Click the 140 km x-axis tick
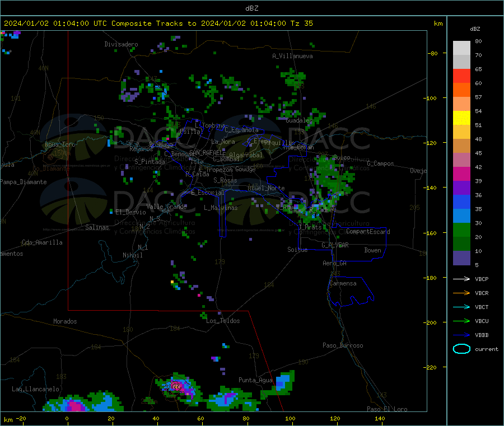This screenshot has height=426, width=504. pos(380,419)
